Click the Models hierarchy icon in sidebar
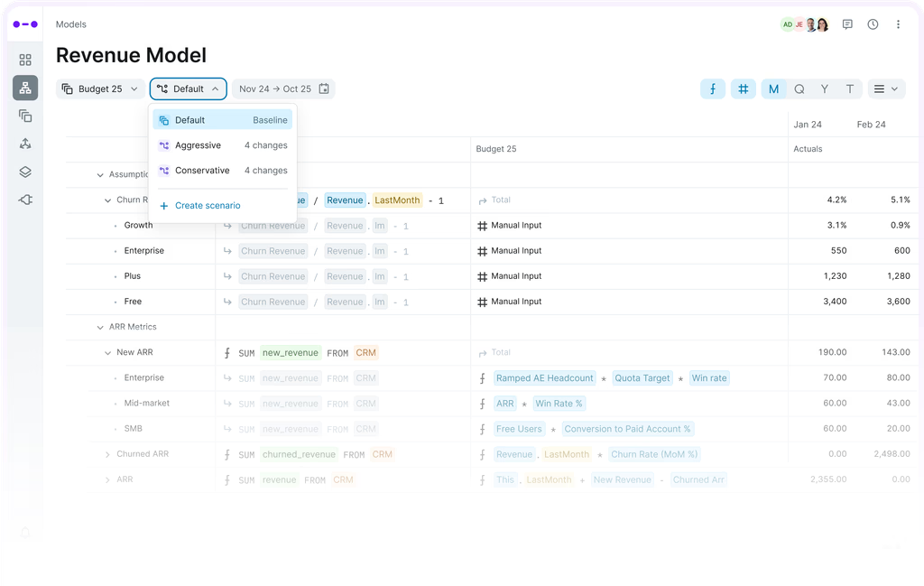 pyautogui.click(x=25, y=88)
